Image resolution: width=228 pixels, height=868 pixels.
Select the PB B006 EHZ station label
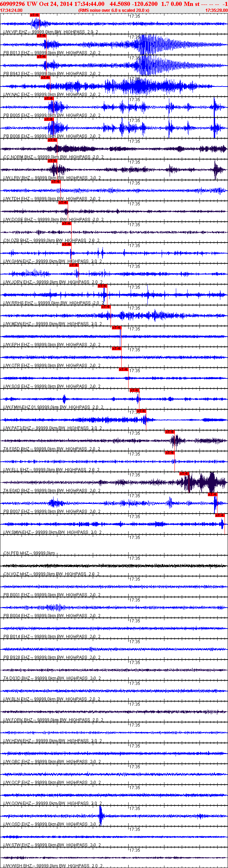pyautogui.click(x=52, y=136)
